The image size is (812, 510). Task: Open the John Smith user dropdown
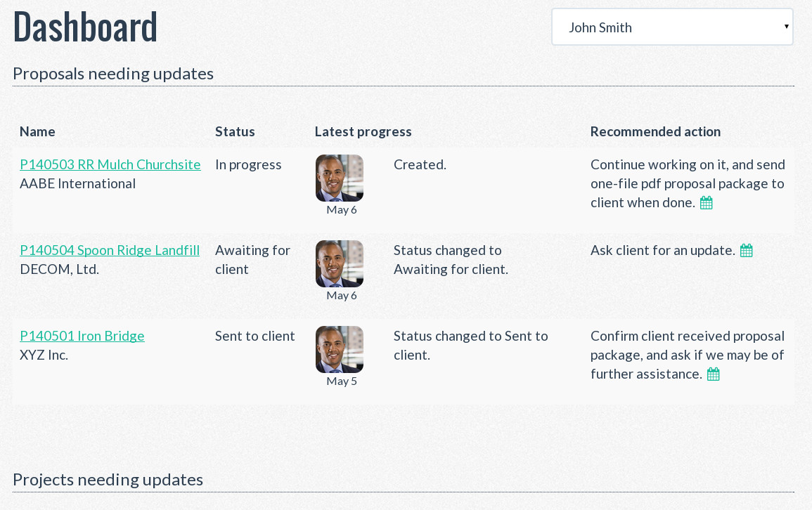pyautogui.click(x=672, y=27)
